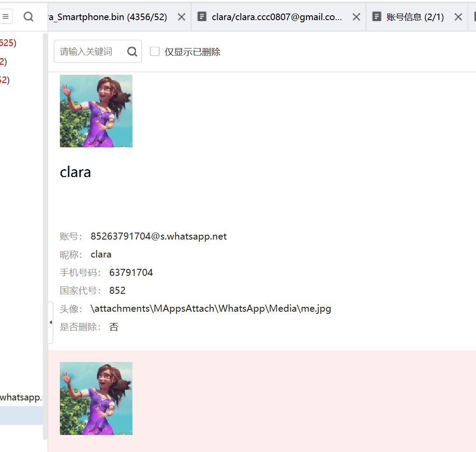This screenshot has height=452, width=476.
Task: Click the keyword search magnifier button
Action: (x=132, y=52)
